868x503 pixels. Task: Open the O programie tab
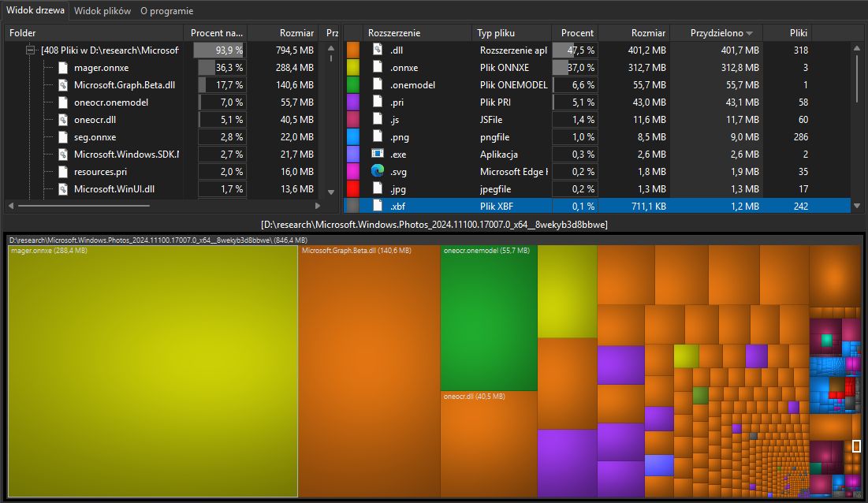tap(166, 10)
